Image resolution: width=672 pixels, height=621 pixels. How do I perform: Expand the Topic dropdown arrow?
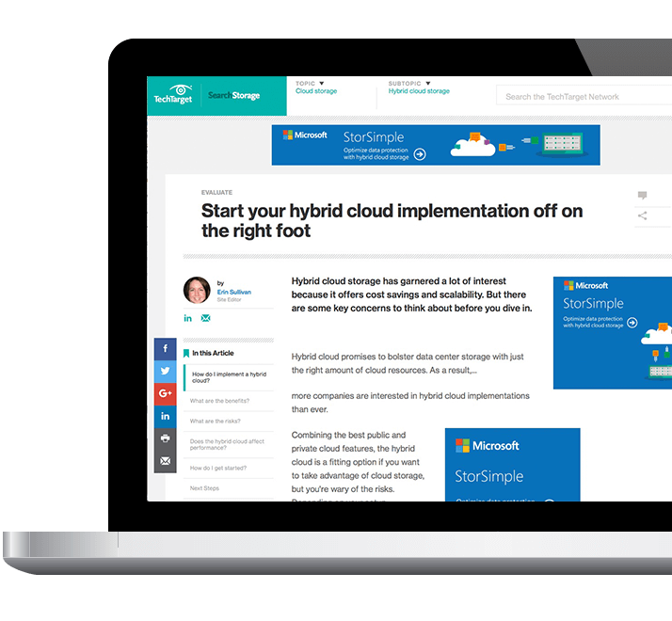(x=322, y=83)
